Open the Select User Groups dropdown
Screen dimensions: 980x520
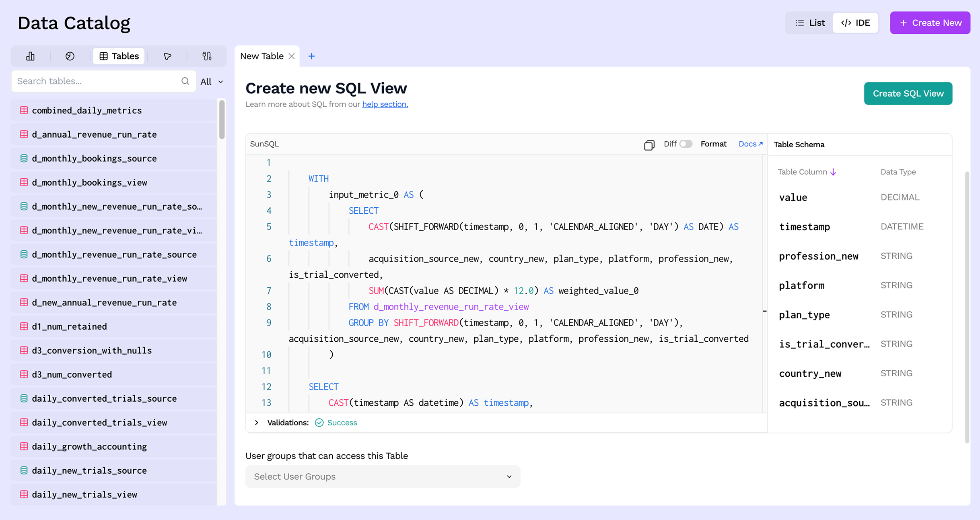pos(383,477)
